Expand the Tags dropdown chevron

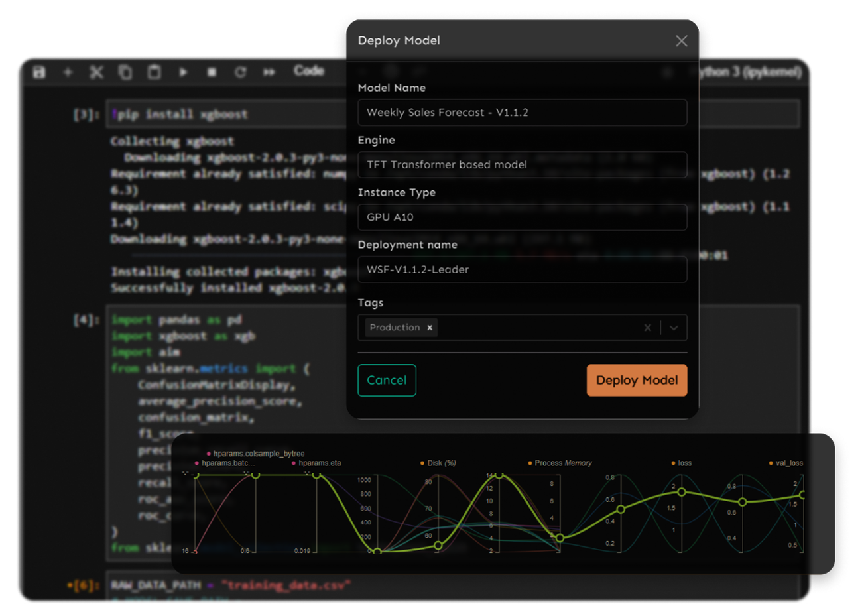[674, 328]
